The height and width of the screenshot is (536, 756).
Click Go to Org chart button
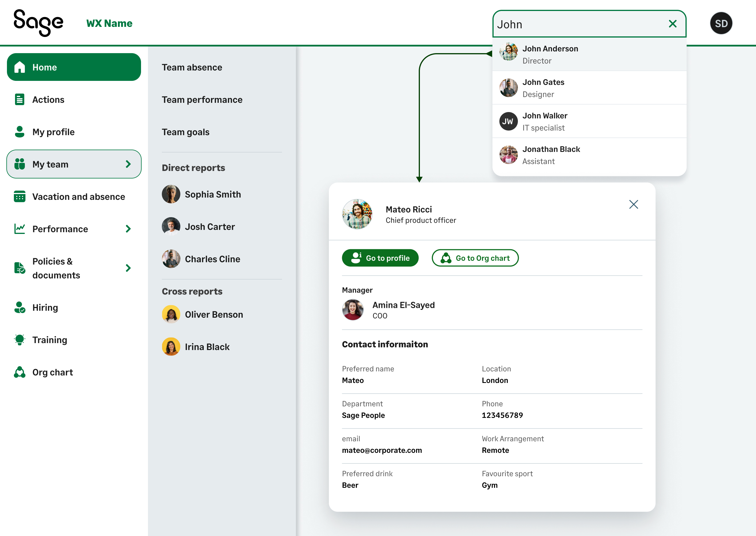pos(475,258)
